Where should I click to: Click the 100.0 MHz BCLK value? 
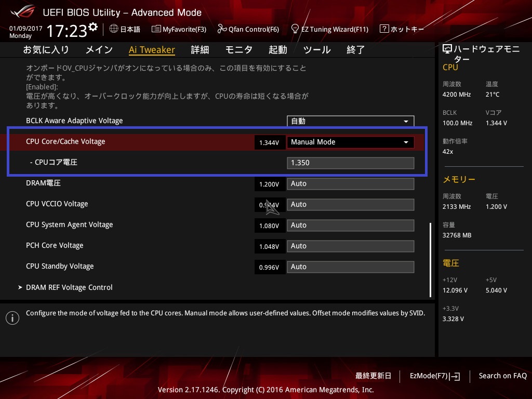click(x=457, y=123)
